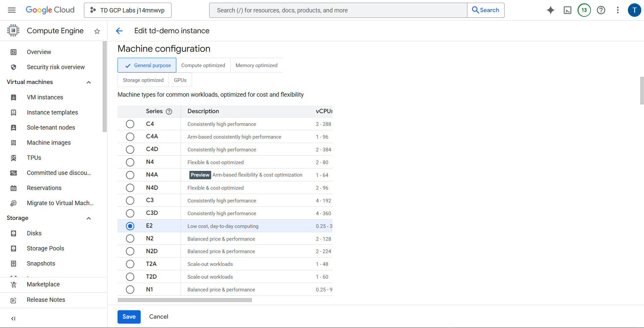Open notifications badge showing 13
This screenshot has width=644, height=328.
(584, 10)
